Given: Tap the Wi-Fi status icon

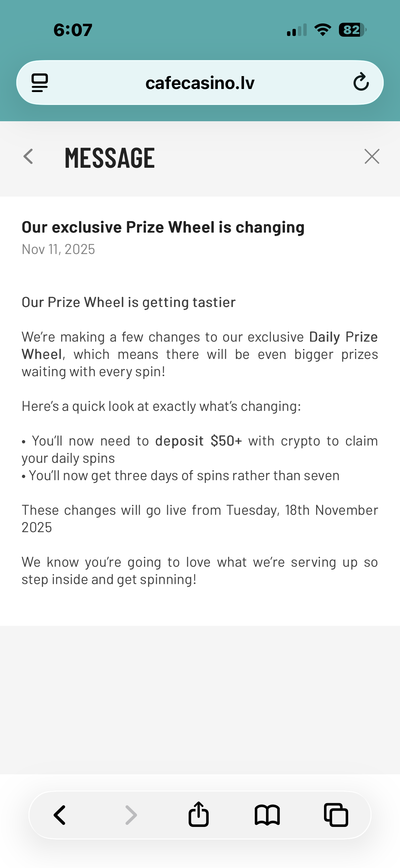Looking at the screenshot, I should pos(323,30).
